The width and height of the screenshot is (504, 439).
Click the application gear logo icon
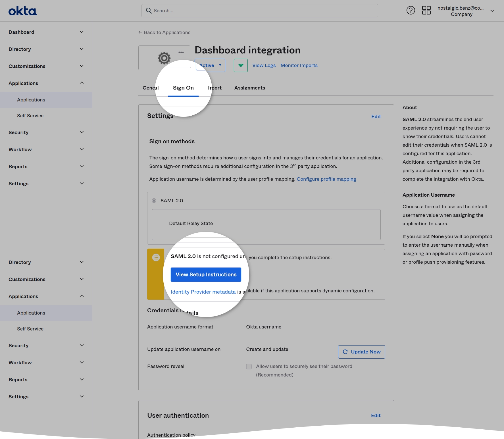pos(164,58)
